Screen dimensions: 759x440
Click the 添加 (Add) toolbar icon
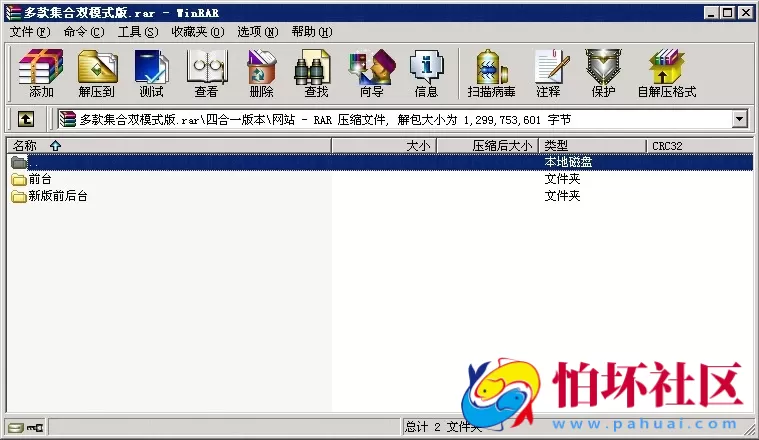[41, 73]
